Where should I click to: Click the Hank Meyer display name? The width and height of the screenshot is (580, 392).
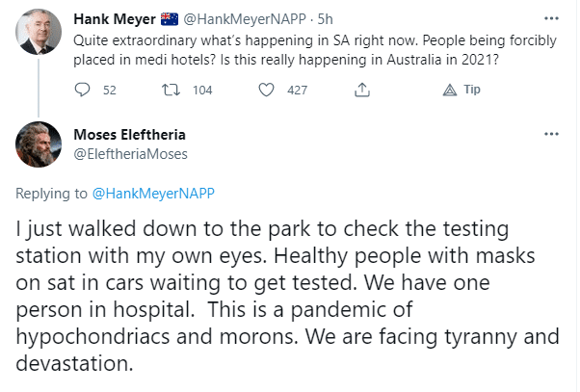(x=115, y=19)
